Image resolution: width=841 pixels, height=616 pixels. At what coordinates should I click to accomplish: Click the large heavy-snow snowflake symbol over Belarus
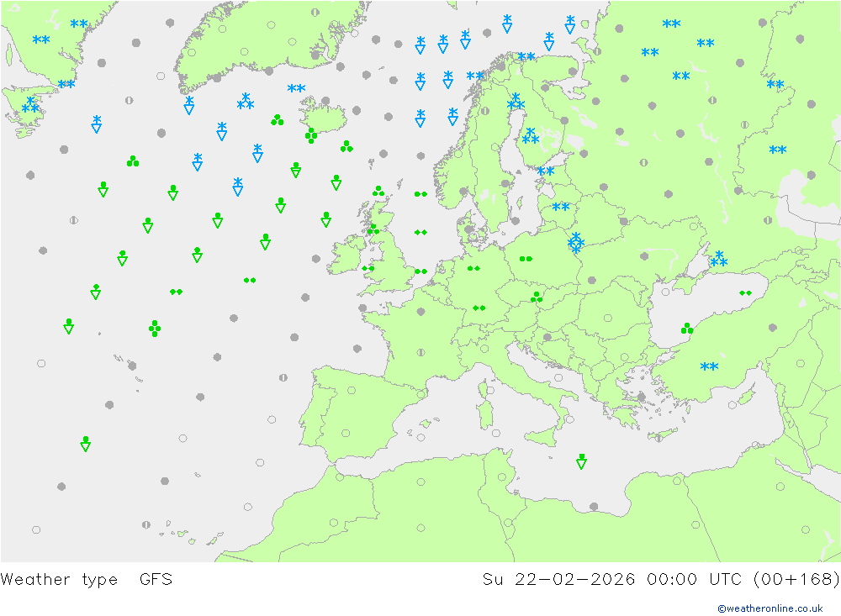click(x=576, y=243)
